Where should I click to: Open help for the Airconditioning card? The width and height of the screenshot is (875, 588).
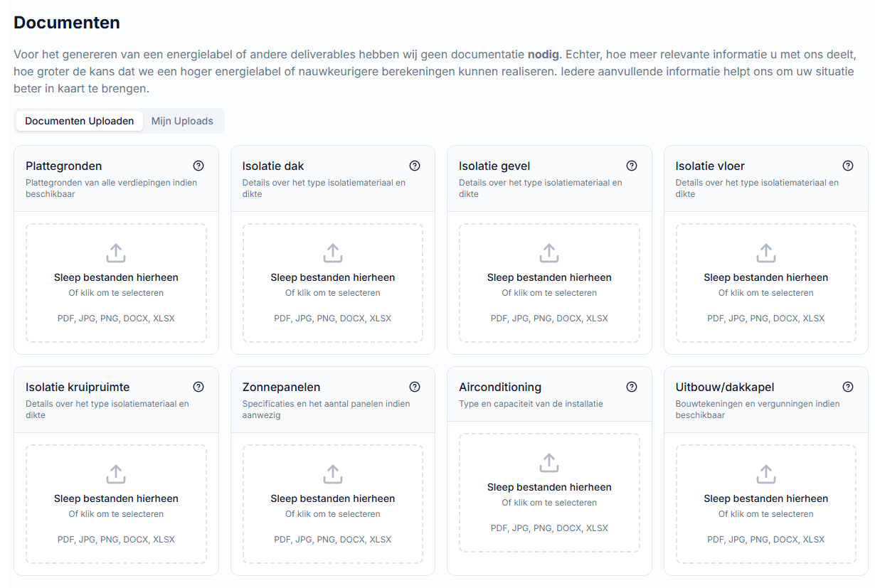click(x=632, y=387)
